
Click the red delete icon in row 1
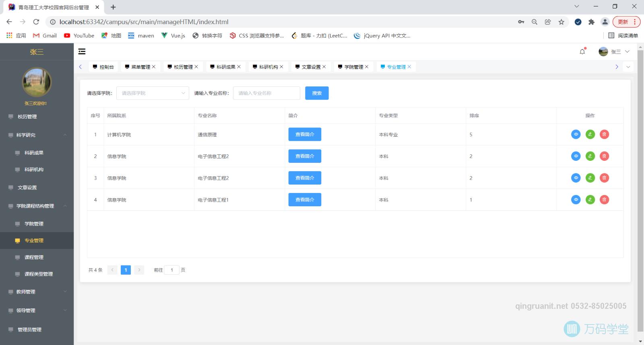pyautogui.click(x=604, y=134)
